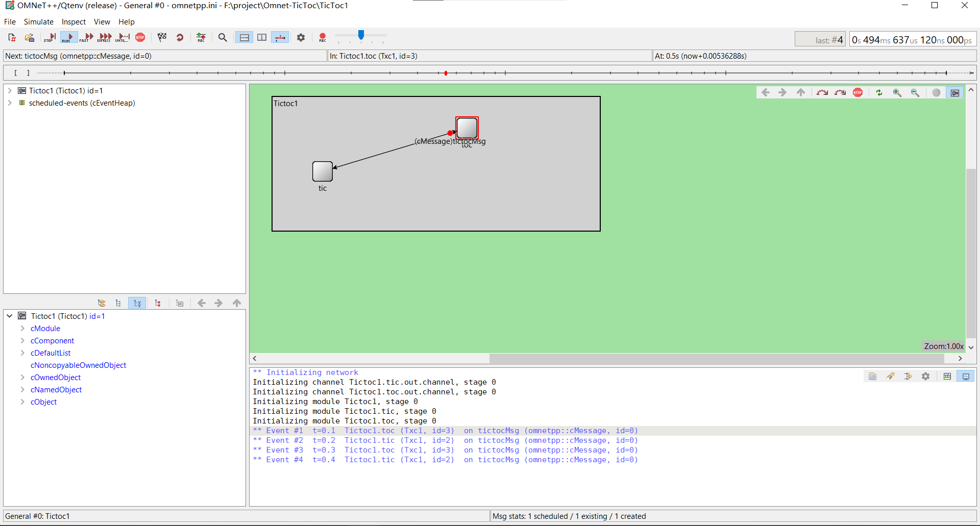
Task: Go back in object inspector
Action: pos(202,303)
